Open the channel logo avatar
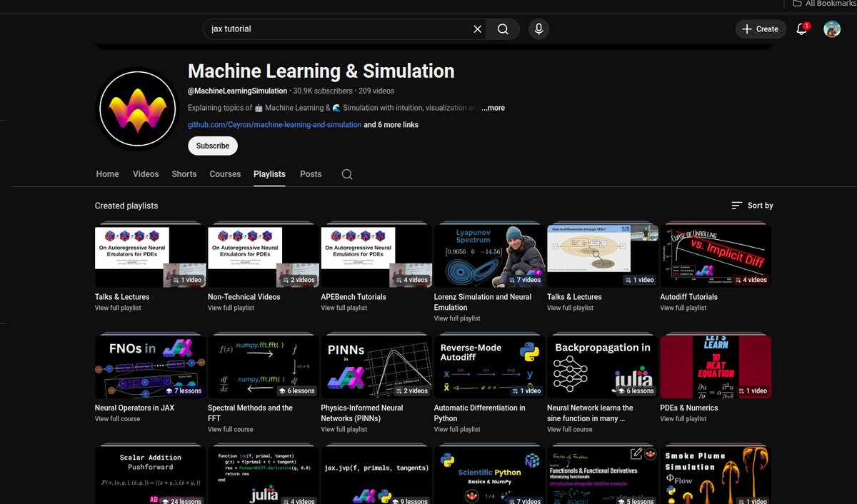 [138, 109]
